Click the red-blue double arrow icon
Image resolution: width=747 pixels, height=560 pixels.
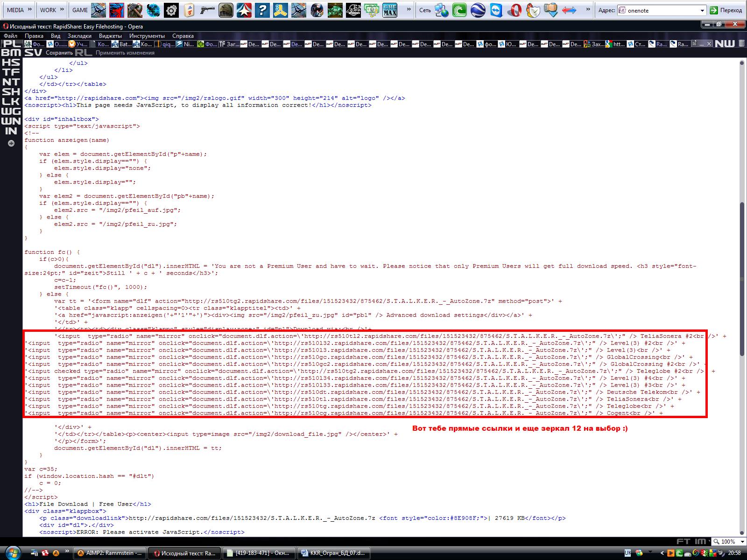tap(569, 10)
